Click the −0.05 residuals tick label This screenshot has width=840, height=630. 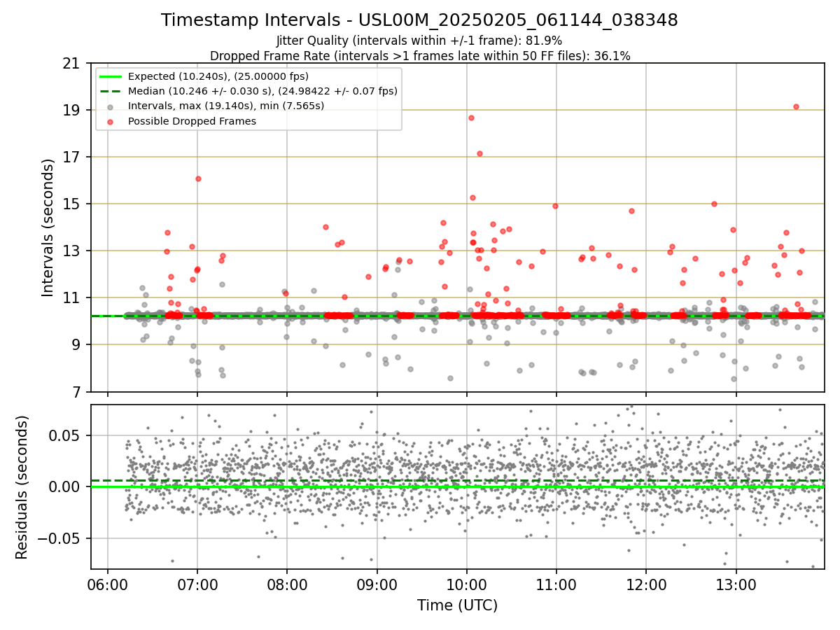click(57, 539)
